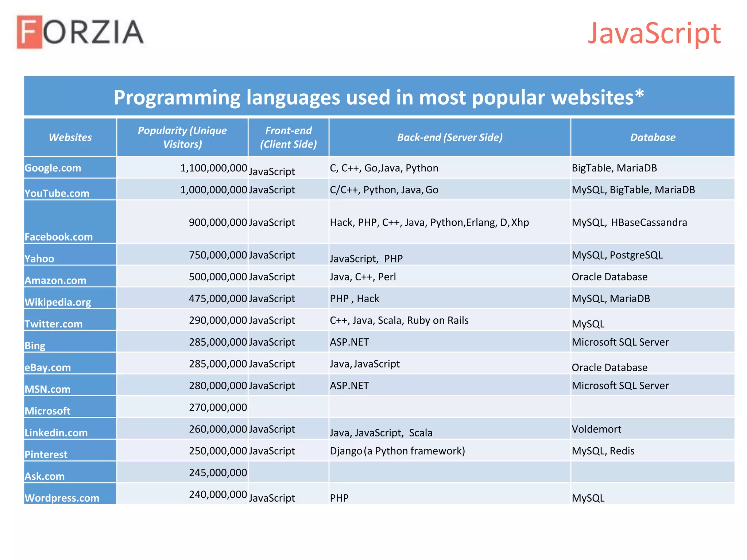Screen dimensions: 747x560
Task: Select the JavaScript slide title
Action: (x=654, y=34)
